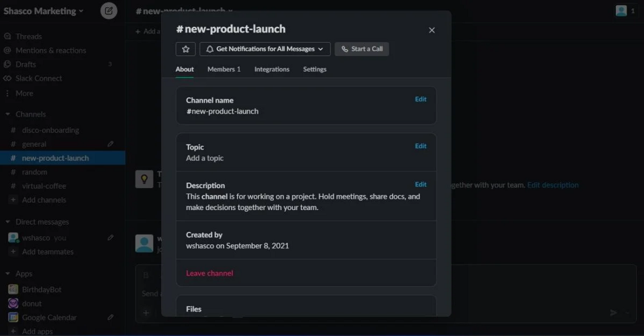The image size is (644, 336).
Task: Click the Google Calendar app icon
Action: (x=14, y=317)
